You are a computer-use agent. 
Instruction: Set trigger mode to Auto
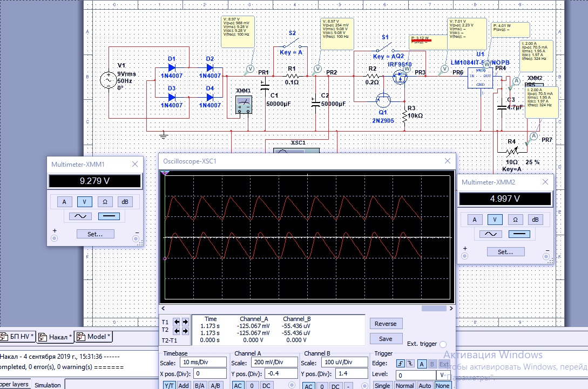coord(425,386)
